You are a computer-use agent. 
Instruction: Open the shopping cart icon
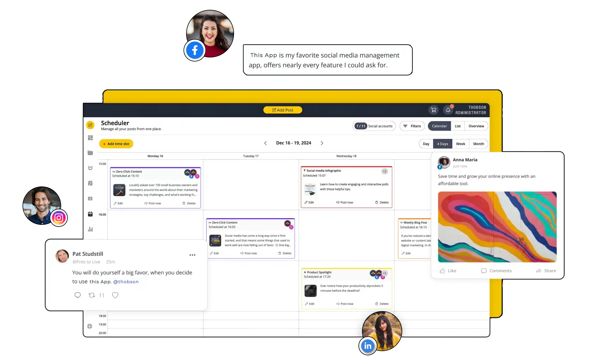point(433,110)
